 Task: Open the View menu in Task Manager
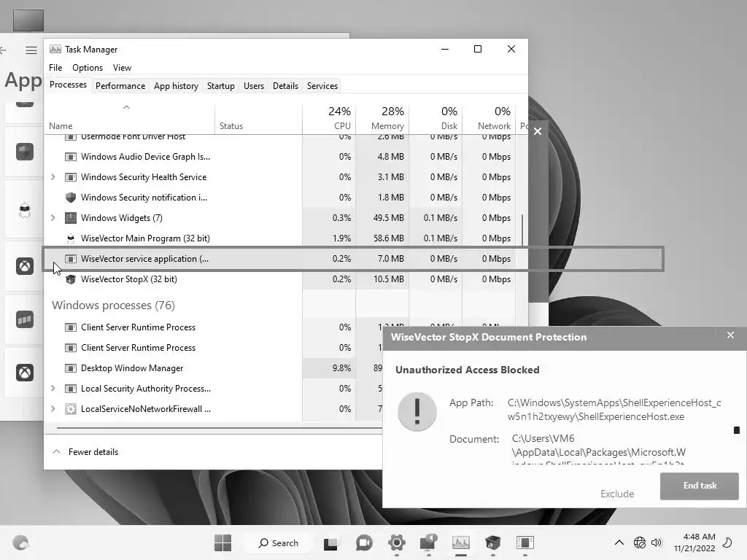pos(122,68)
